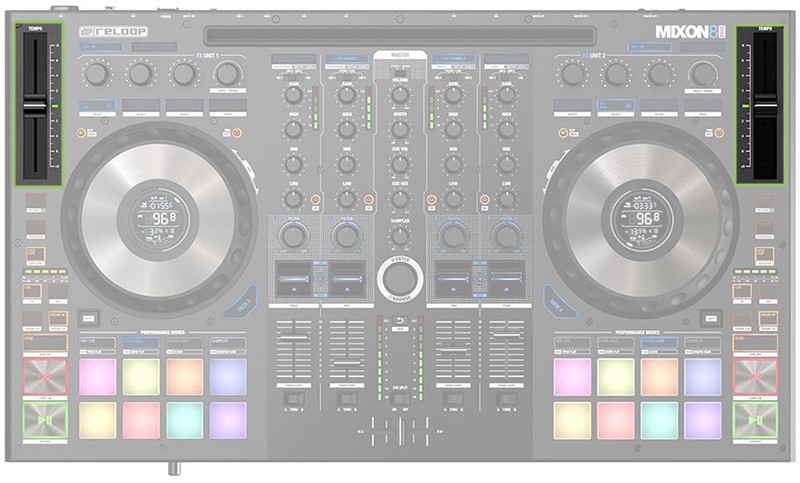The width and height of the screenshot is (800, 483).
Task: Tap the left deck red CUE button
Action: [45, 376]
